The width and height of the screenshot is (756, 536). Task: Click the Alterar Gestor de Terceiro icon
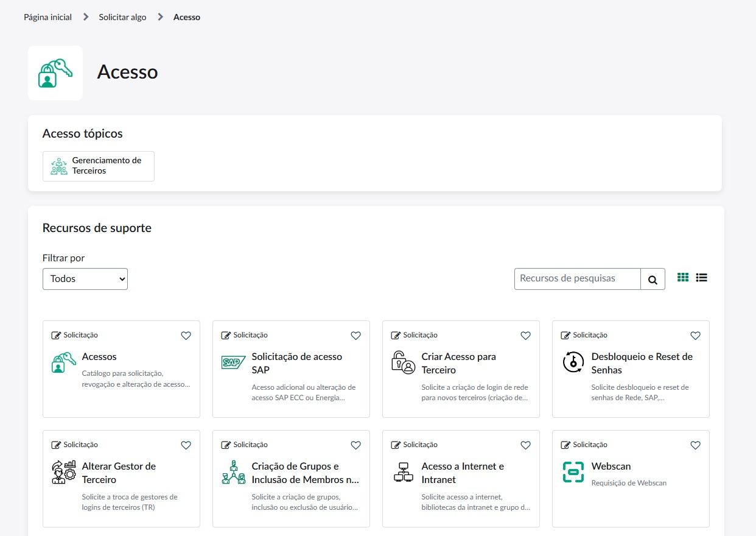[63, 472]
